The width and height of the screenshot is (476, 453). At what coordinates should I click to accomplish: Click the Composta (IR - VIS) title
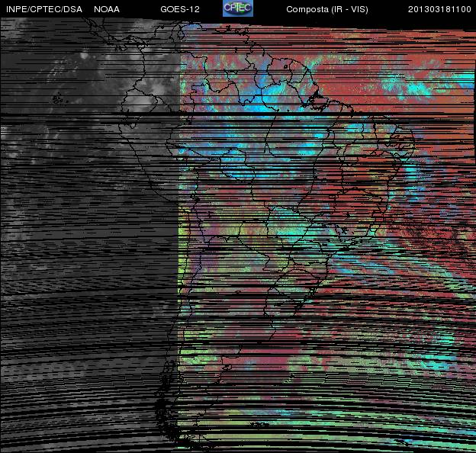point(327,9)
